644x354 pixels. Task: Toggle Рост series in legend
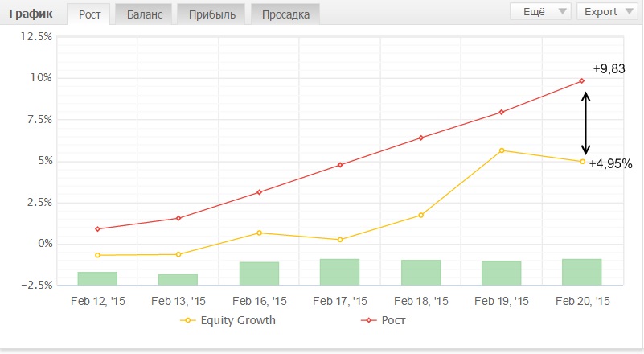pyautogui.click(x=384, y=320)
